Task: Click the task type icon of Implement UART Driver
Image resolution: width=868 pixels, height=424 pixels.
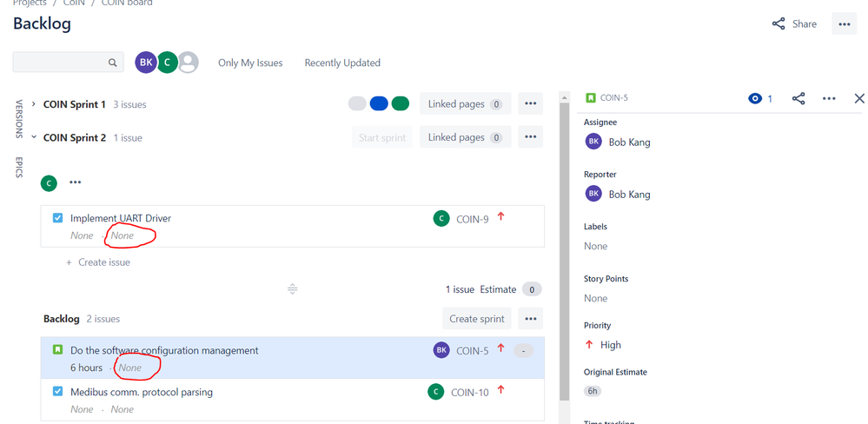Action: point(57,217)
